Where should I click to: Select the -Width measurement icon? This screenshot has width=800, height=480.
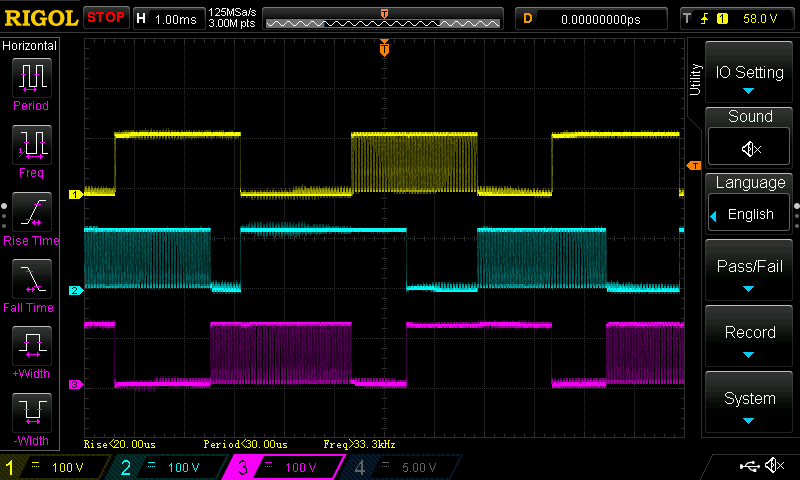32,413
